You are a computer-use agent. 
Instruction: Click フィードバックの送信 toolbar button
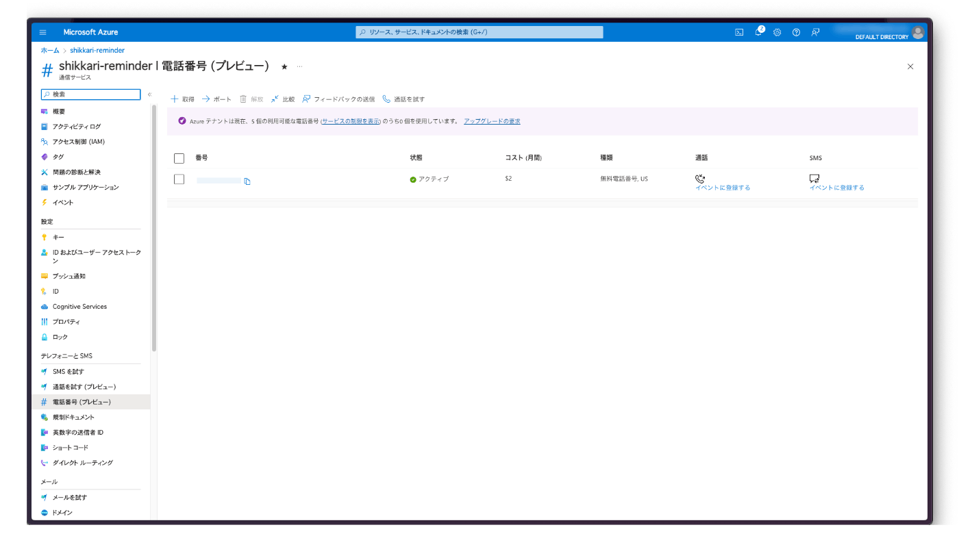click(338, 99)
